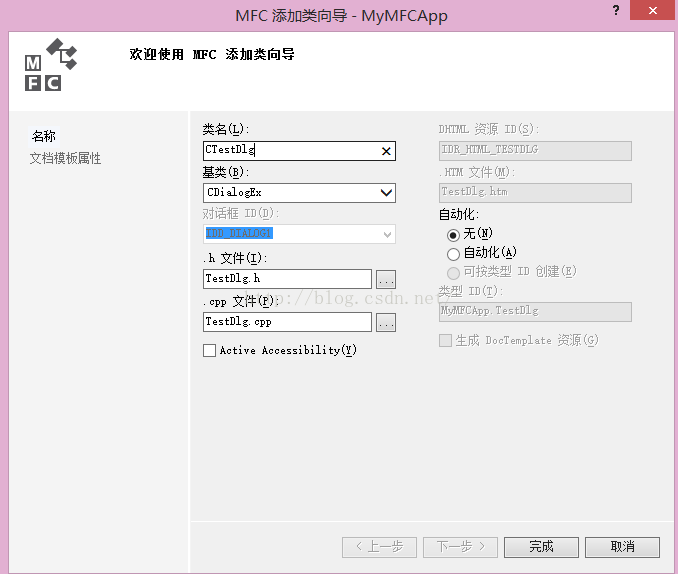
Task: Click the 类型 ID field MyMFCApp.TestDlg
Action: [535, 312]
